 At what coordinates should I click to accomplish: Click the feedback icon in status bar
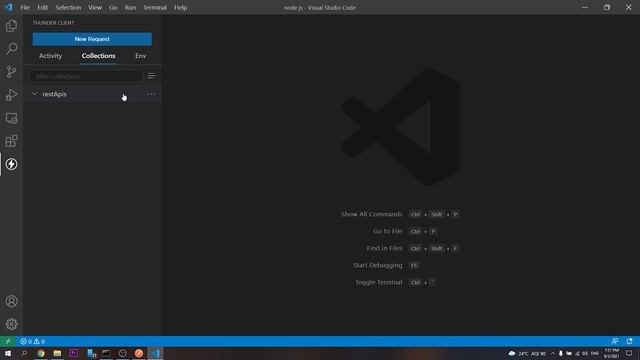[x=615, y=341]
